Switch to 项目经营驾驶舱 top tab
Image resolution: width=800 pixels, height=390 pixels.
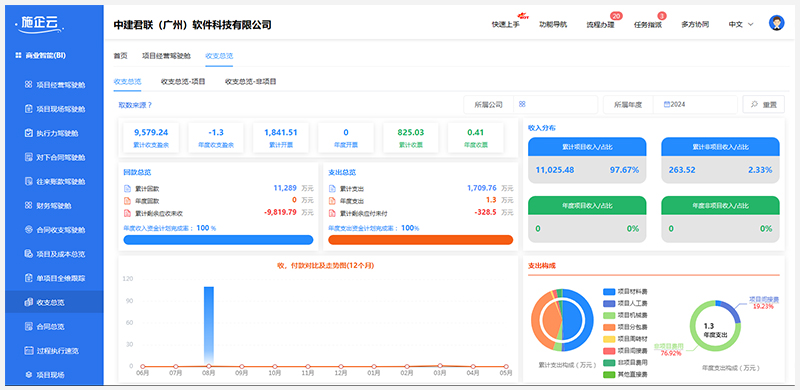click(166, 56)
